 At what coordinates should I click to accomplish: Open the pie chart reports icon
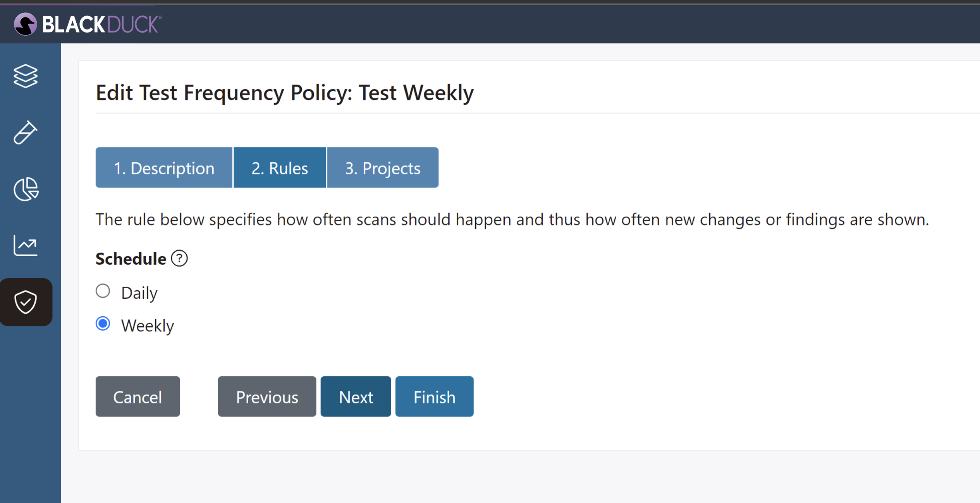coord(26,189)
